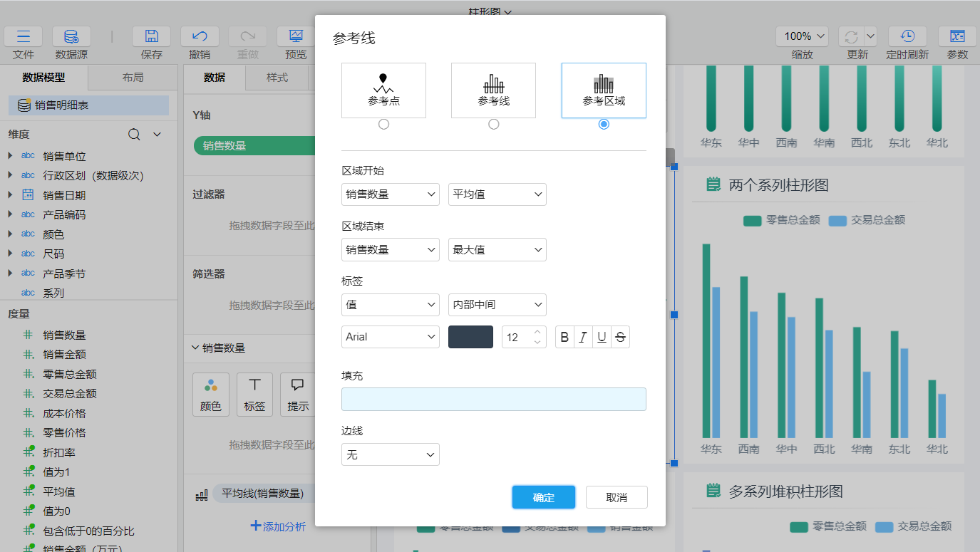Select the 参考线 radio button
Screen dimensions: 980x552
tap(493, 123)
